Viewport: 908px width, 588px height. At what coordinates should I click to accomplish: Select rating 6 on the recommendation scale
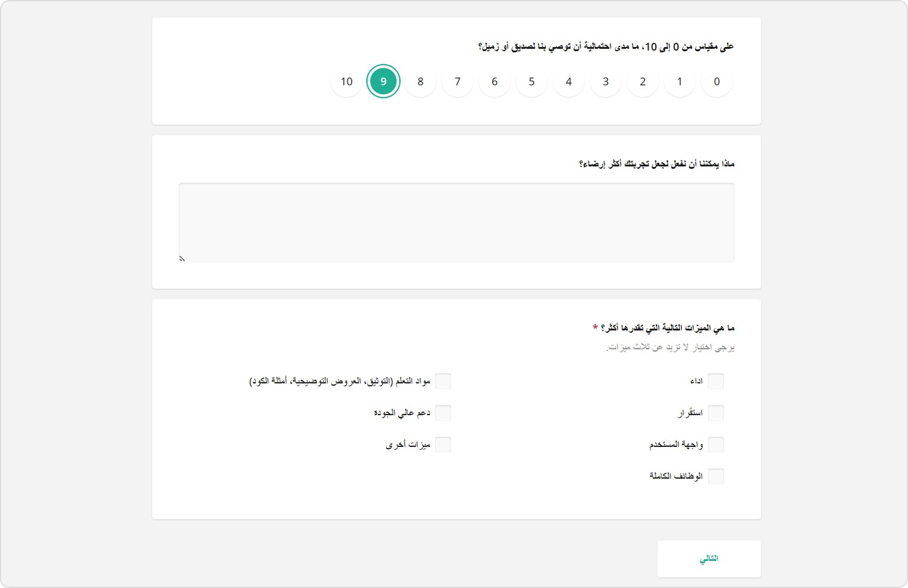[494, 81]
